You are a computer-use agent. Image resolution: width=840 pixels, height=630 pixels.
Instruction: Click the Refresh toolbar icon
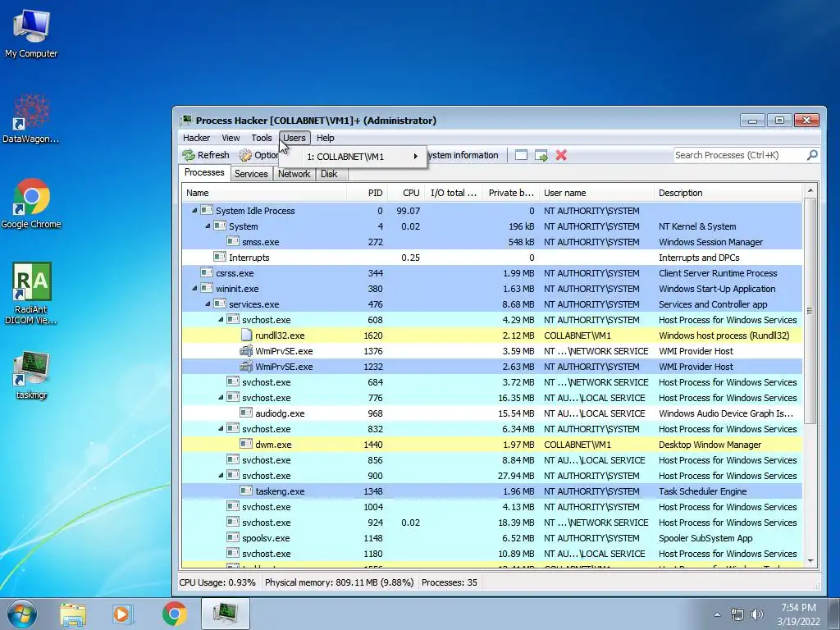point(189,155)
